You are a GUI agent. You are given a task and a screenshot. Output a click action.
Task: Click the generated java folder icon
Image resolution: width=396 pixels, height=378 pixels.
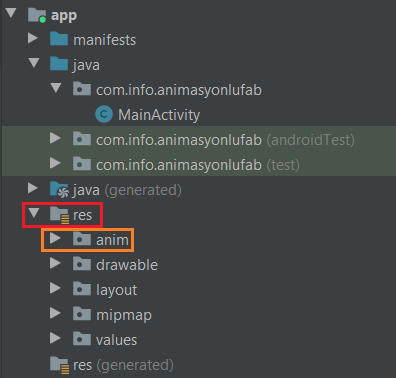(60, 189)
